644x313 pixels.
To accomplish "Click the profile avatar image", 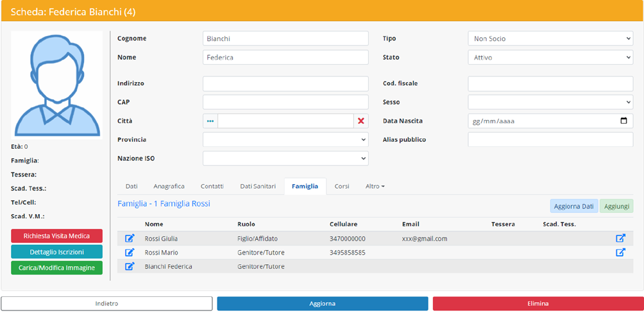I will click(56, 85).
